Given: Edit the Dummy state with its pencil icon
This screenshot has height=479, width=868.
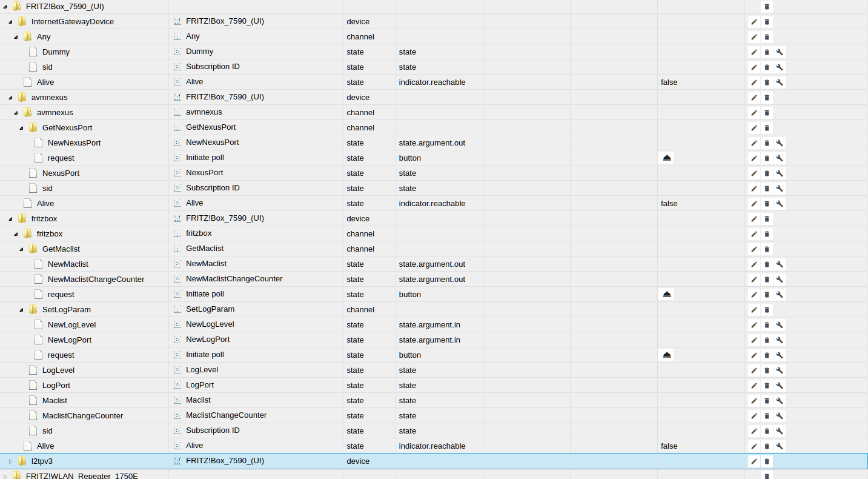Looking at the screenshot, I should click(x=754, y=52).
